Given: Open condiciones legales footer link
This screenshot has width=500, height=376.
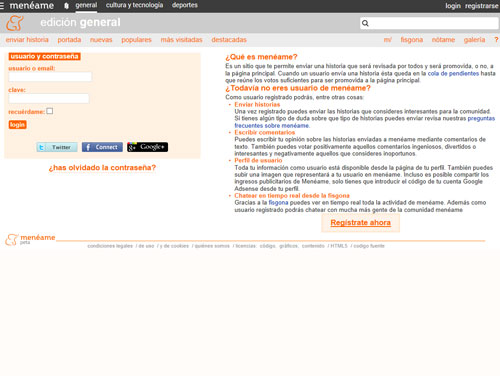Looking at the screenshot, I should (x=110, y=246).
